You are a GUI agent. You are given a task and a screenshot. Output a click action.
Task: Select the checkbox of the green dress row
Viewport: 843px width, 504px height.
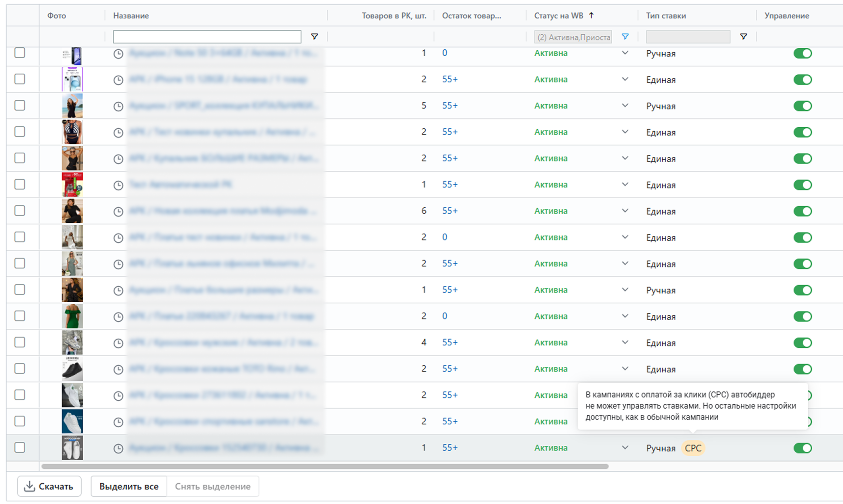(x=20, y=316)
